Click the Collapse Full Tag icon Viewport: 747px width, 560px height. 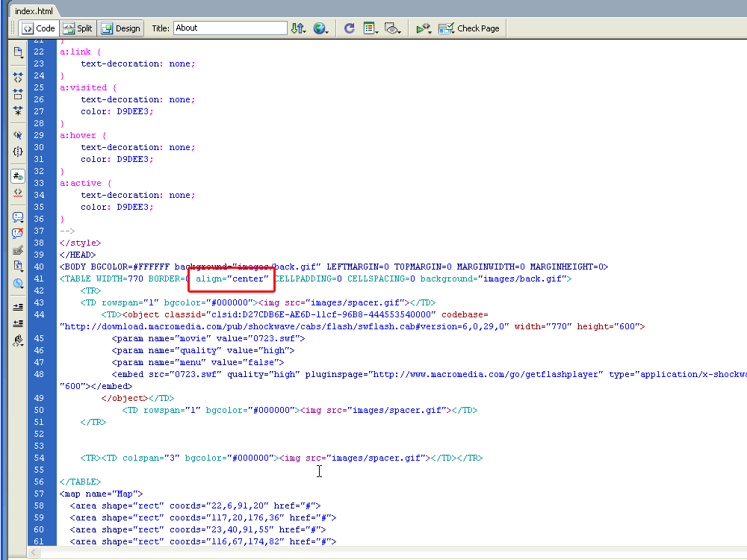[x=18, y=77]
